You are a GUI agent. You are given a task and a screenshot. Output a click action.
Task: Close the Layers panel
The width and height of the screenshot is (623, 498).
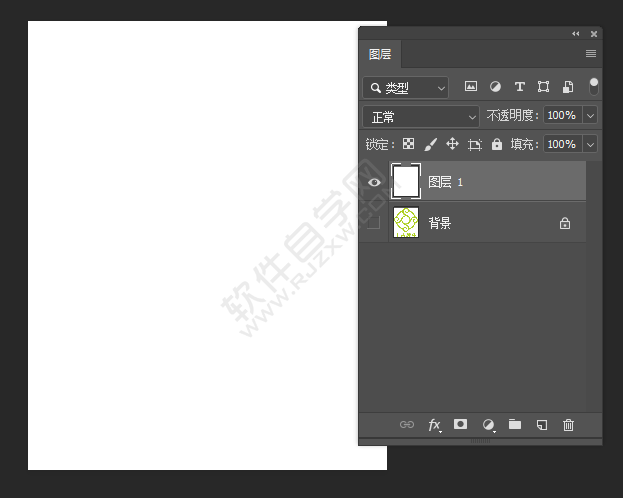(594, 34)
